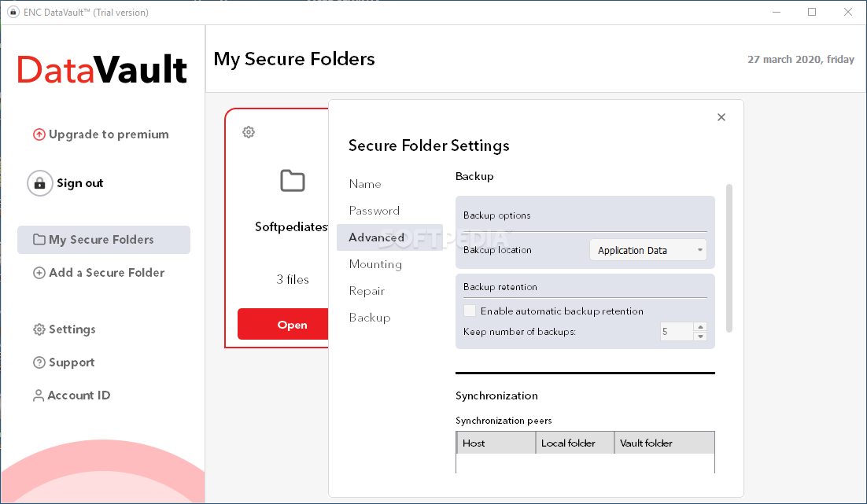Click the 'Backup options' heading
867x504 pixels.
(x=497, y=215)
